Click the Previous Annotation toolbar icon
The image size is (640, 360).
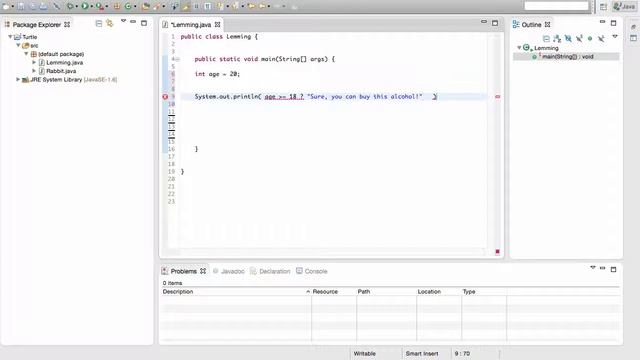pyautogui.click(x=235, y=6)
